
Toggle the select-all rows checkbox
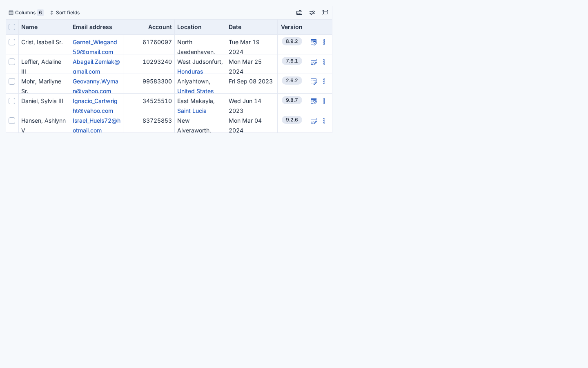(12, 27)
